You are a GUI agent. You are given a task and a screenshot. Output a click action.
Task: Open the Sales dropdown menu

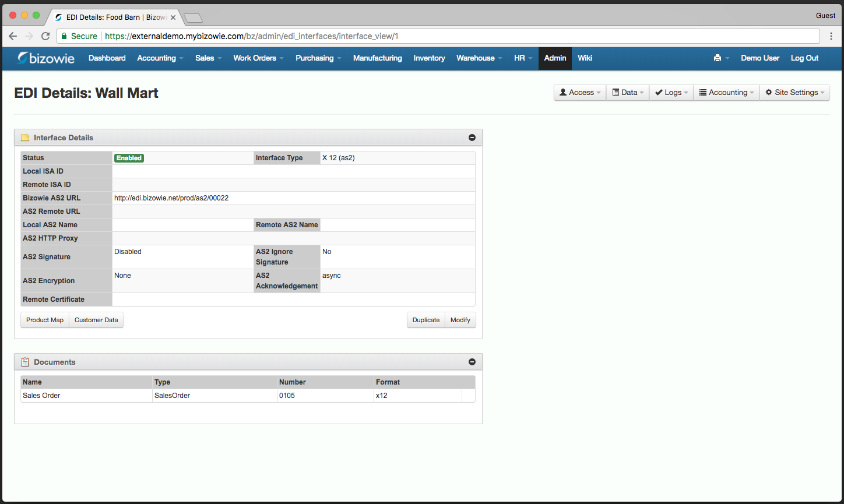[209, 58]
